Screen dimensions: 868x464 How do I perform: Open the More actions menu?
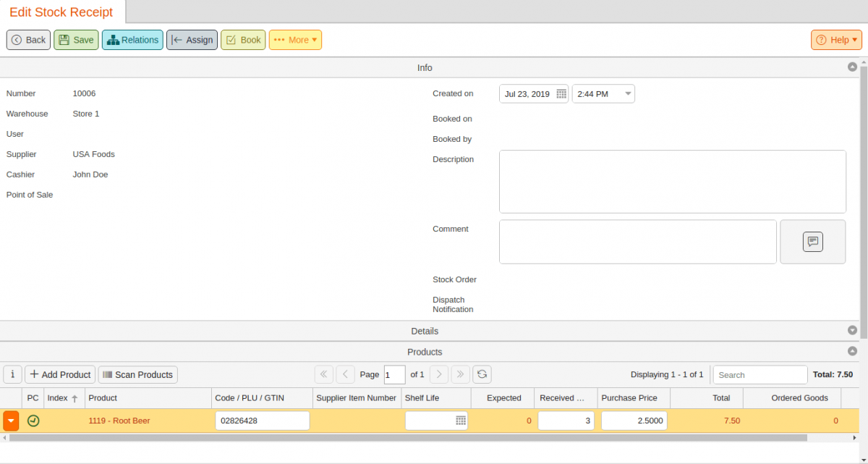pos(295,40)
